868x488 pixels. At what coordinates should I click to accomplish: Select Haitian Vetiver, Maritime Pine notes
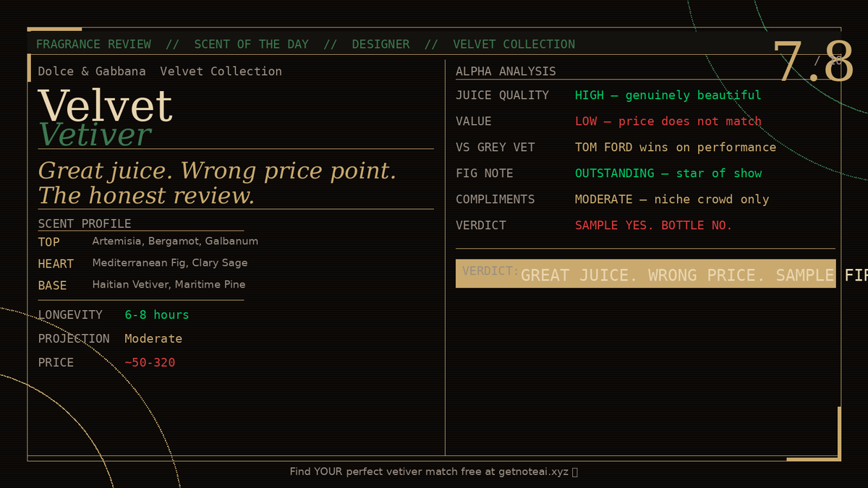pos(169,285)
